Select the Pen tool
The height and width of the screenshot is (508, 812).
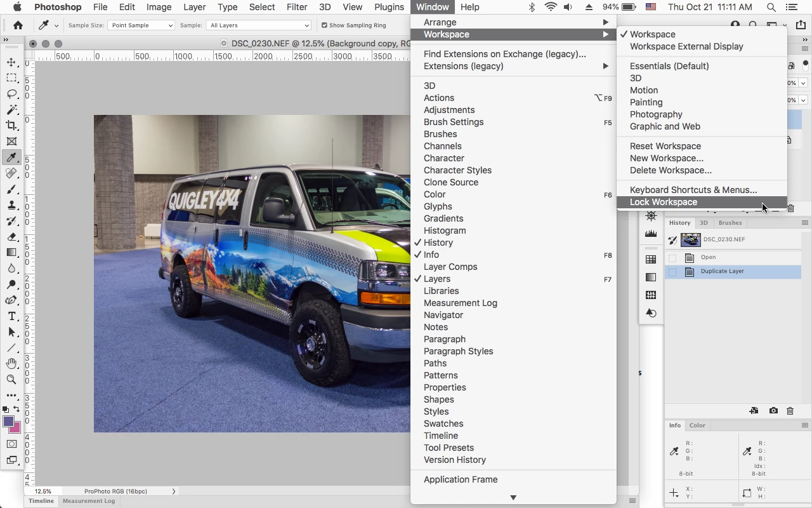tap(11, 300)
